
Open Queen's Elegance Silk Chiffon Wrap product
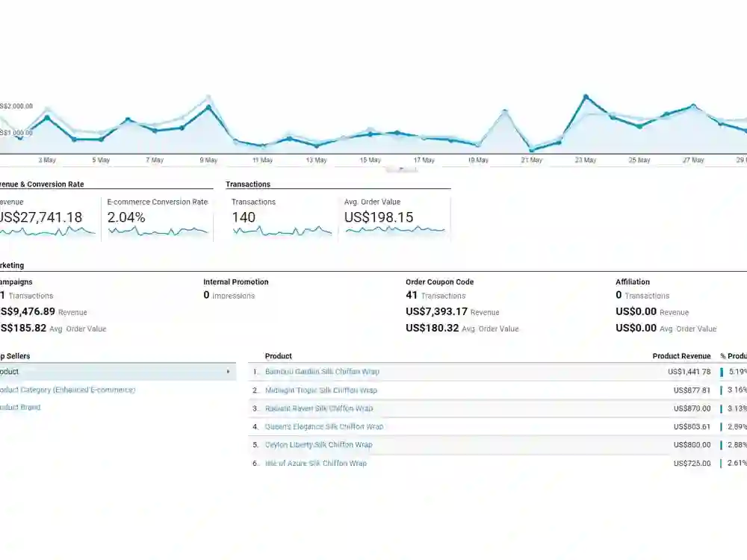(x=324, y=426)
